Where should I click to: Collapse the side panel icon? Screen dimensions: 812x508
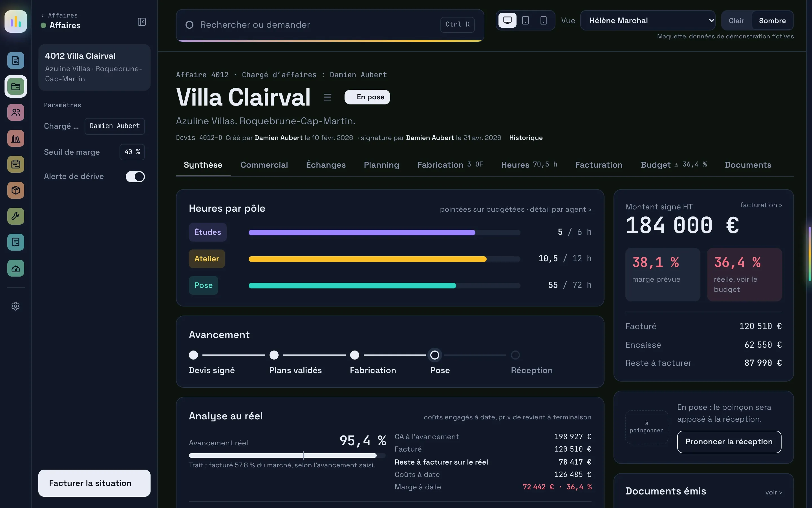pos(142,22)
